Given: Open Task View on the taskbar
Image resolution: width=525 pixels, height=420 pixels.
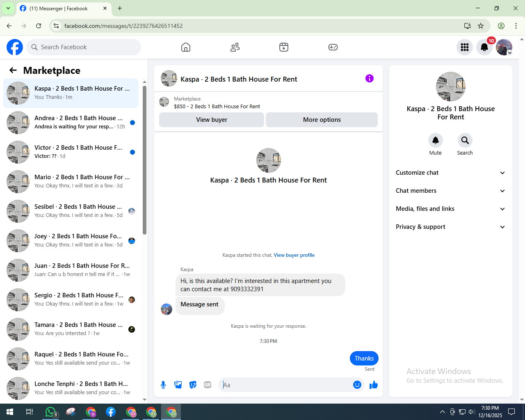Looking at the screenshot, I should point(30,412).
